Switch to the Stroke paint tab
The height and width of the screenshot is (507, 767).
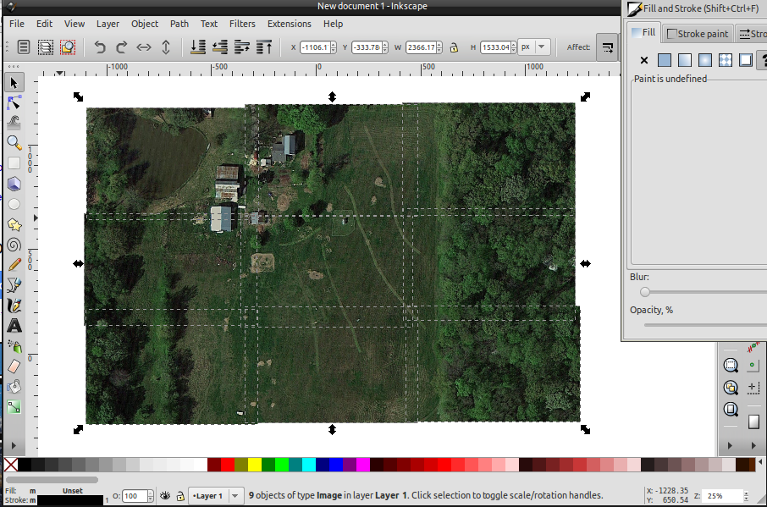click(x=698, y=34)
